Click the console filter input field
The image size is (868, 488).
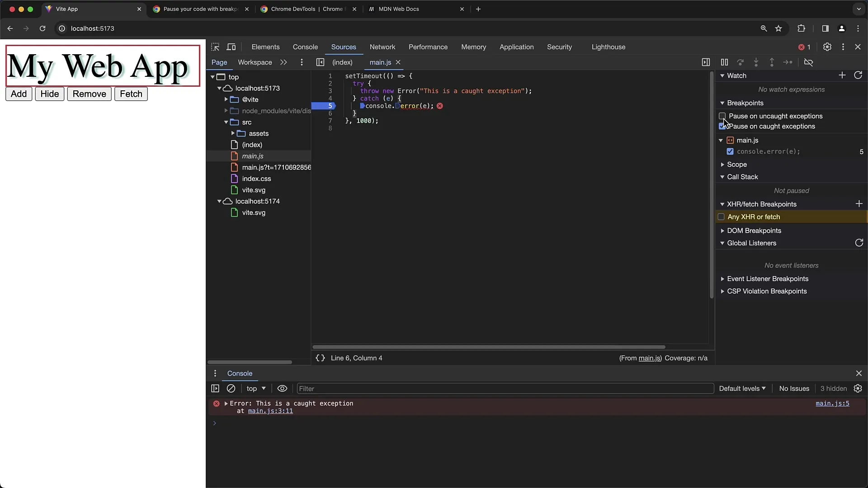click(x=505, y=388)
